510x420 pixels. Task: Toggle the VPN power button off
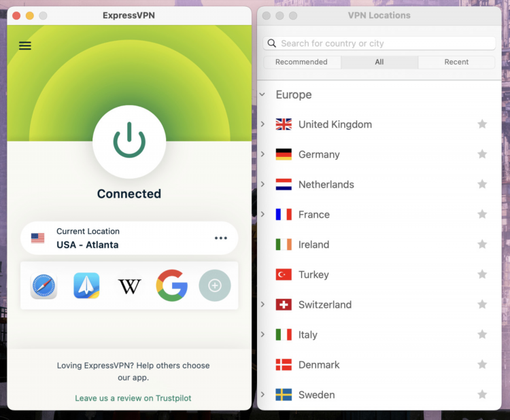[129, 141]
